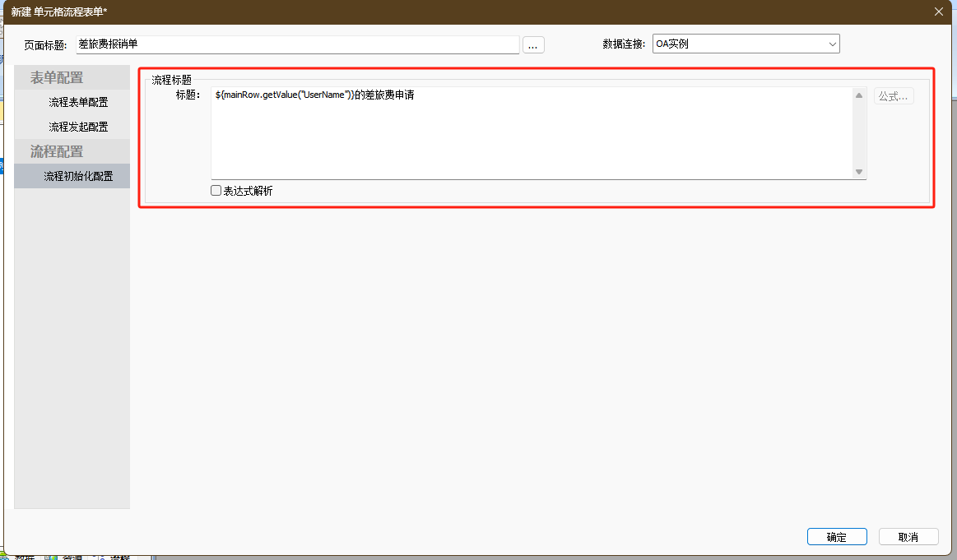
Task: Open the ellipsis button beside page title
Action: click(533, 45)
